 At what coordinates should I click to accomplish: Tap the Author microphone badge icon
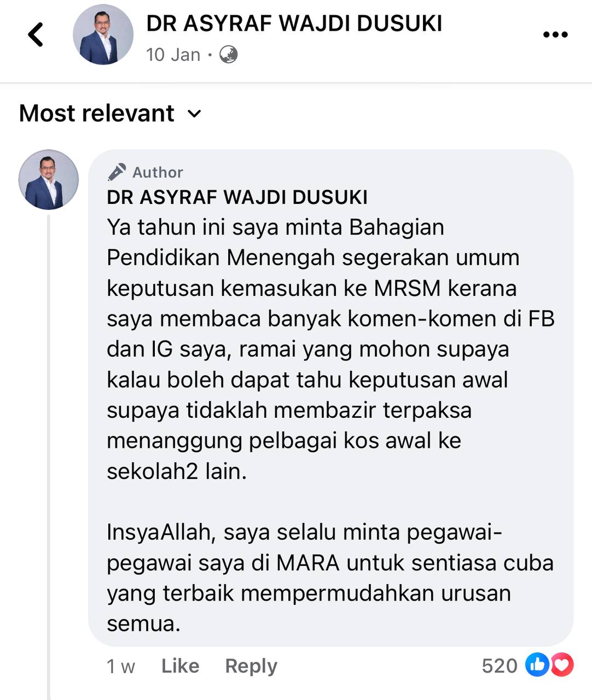(117, 172)
